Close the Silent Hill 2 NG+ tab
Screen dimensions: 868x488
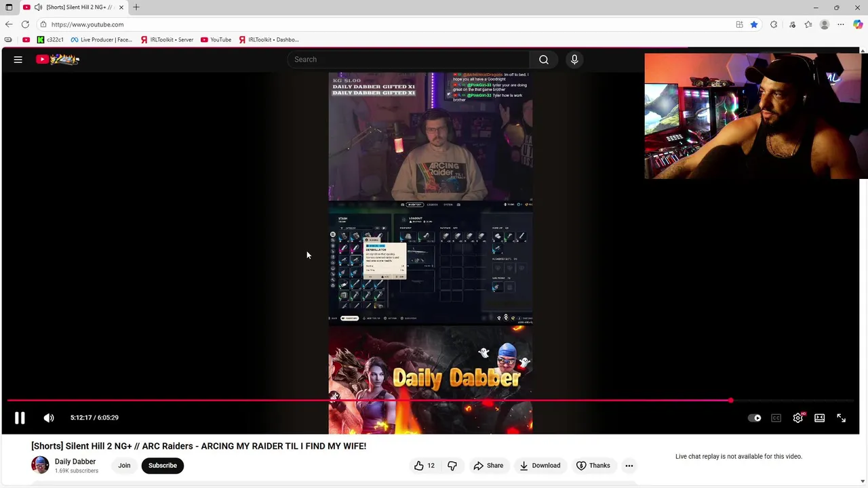tap(121, 7)
